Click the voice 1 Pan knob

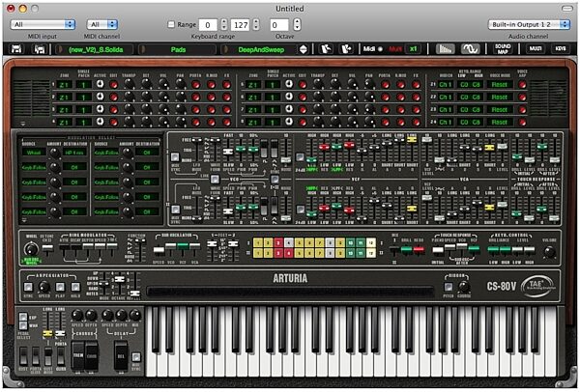180,84
